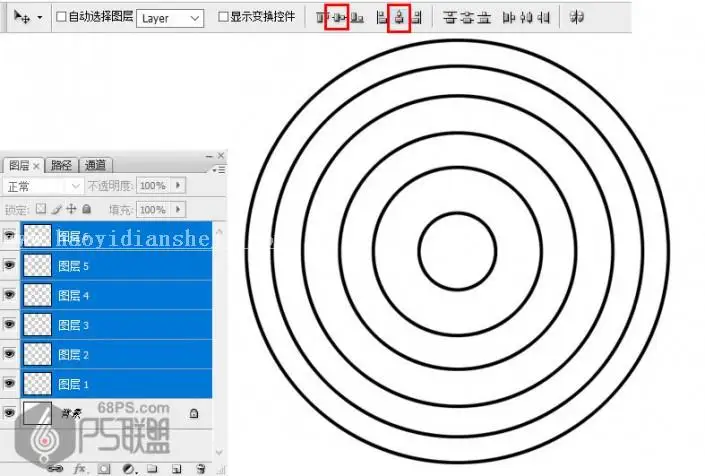The height and width of the screenshot is (476, 705).
Task: Click the new group folder icon
Action: 152,469
